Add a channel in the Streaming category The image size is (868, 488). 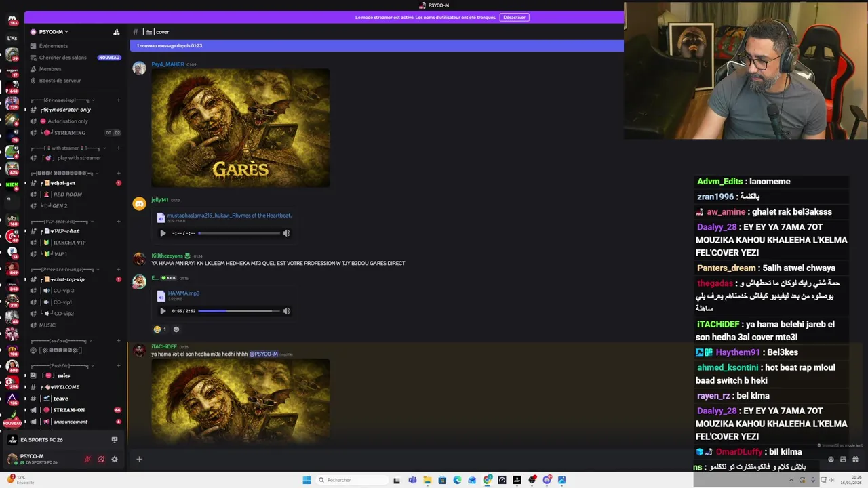(x=118, y=100)
